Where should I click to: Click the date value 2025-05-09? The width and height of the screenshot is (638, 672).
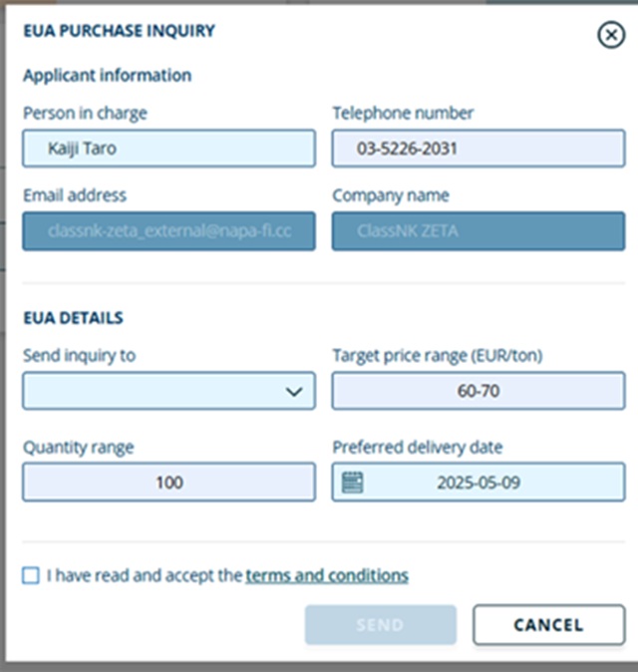tap(478, 483)
